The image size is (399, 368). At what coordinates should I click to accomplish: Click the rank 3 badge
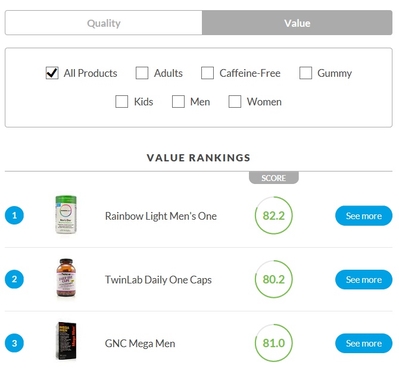14,343
